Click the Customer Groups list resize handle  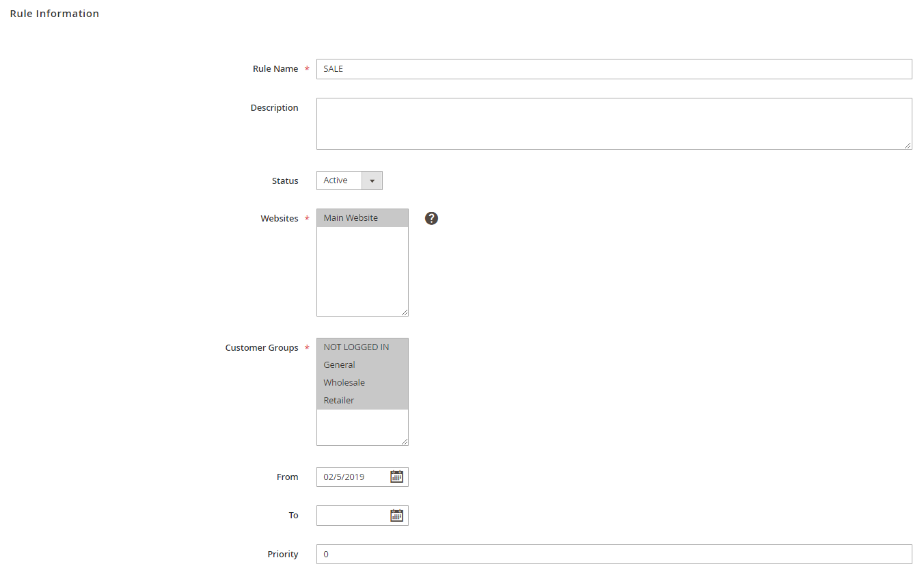[x=405, y=442]
